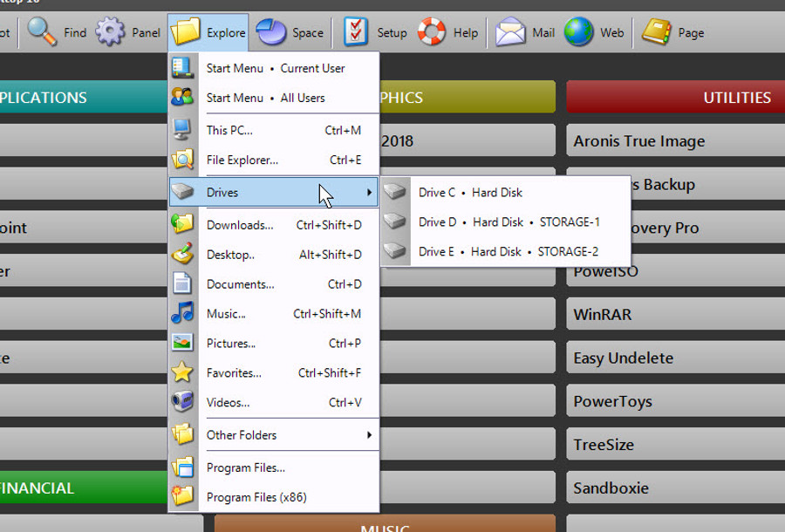Open the Help lifebuoy icon

(432, 32)
